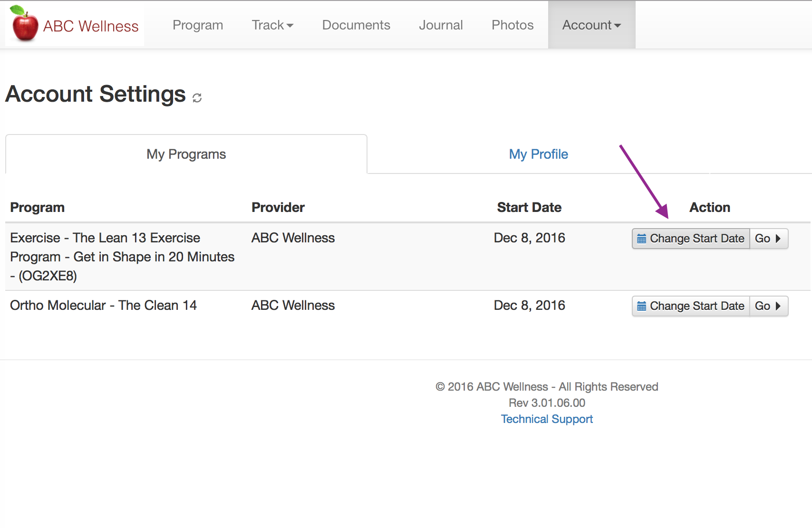Click the refresh icon beside Account Settings
The height and width of the screenshot is (528, 812).
tap(197, 97)
